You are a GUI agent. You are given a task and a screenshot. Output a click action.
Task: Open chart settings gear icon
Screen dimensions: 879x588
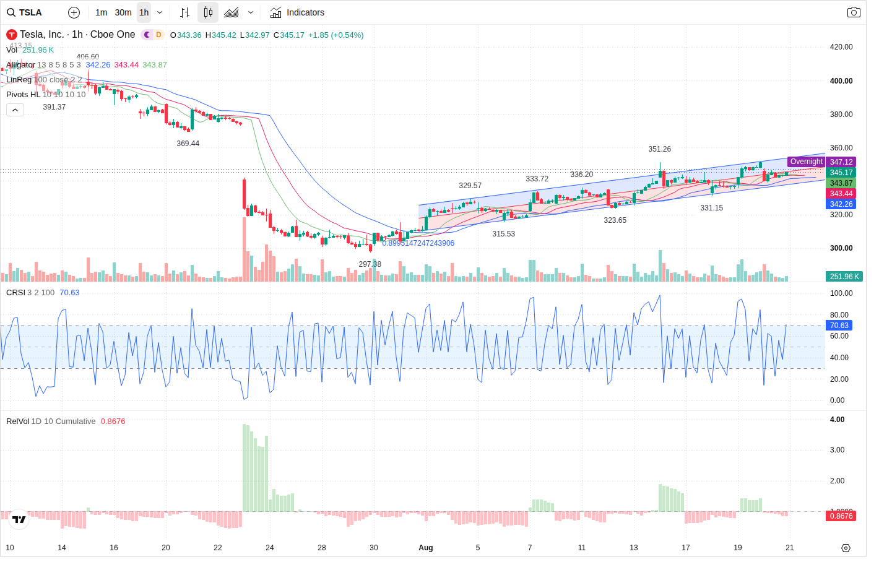(x=846, y=548)
